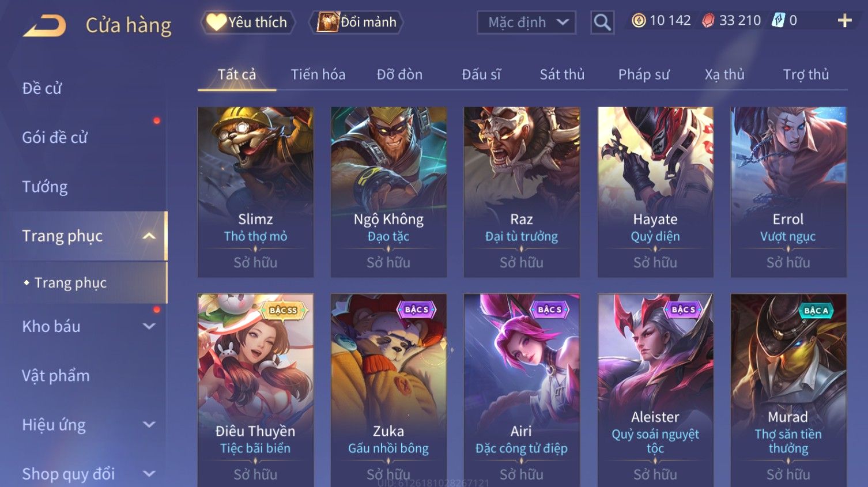Collapse the Trang phục sidebar section
Image resolution: width=868 pixels, height=487 pixels.
[x=149, y=236]
